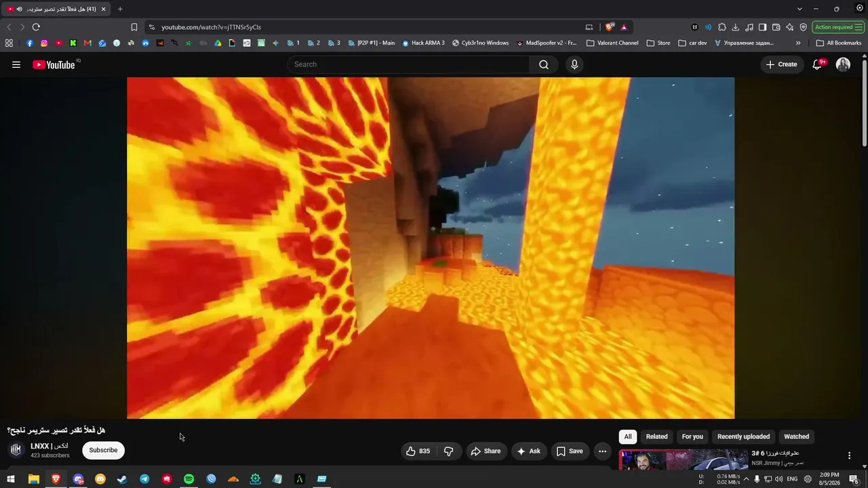The image size is (868, 488).
Task: Open the Store bookmark folder
Action: point(658,43)
